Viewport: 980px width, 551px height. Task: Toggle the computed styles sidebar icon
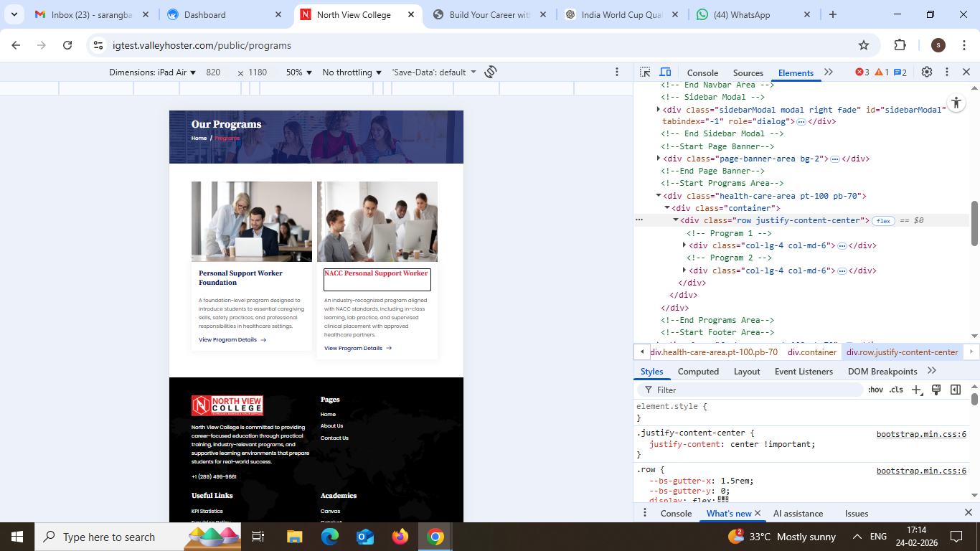point(956,390)
